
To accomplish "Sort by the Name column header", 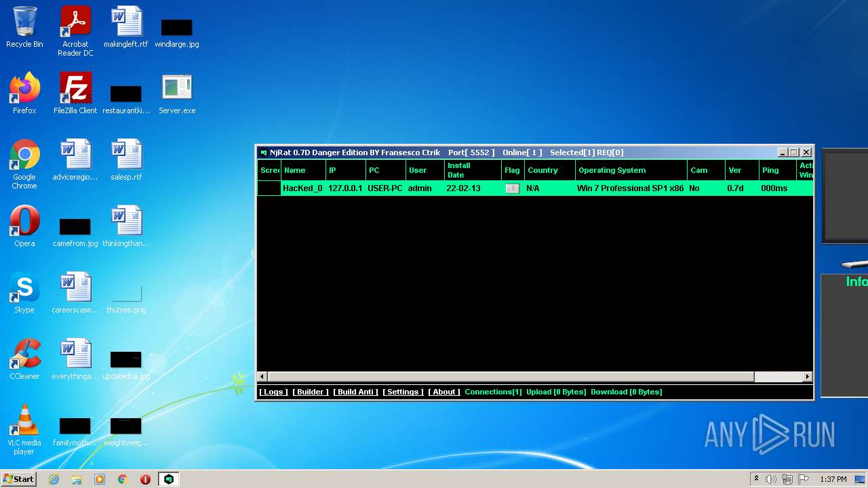I will pos(303,170).
